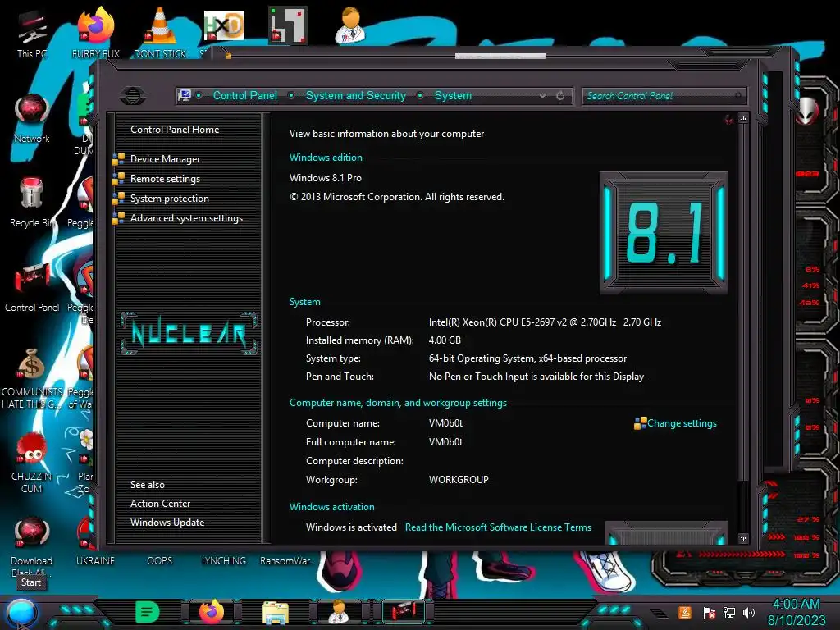Click the Start orb on the taskbar

click(x=21, y=614)
